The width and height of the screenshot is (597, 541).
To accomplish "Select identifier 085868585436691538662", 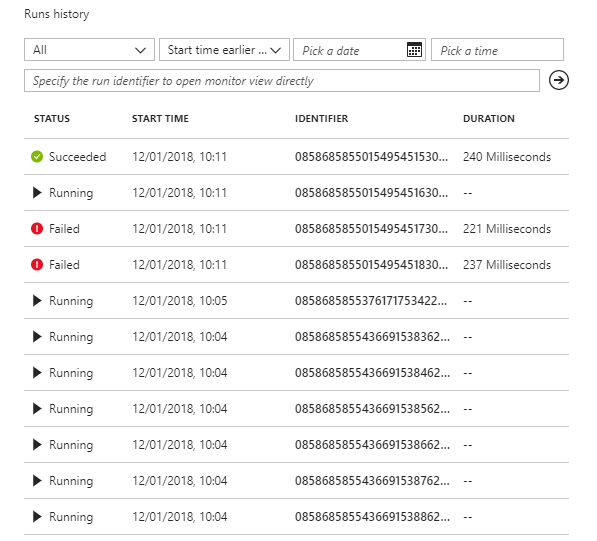I will (372, 445).
